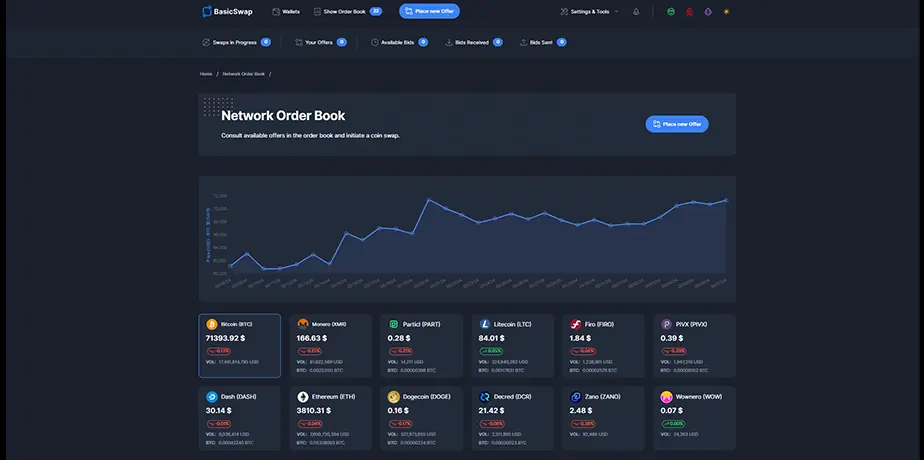Click the Bids Sent upload icon
This screenshot has height=460, width=924.
click(523, 42)
